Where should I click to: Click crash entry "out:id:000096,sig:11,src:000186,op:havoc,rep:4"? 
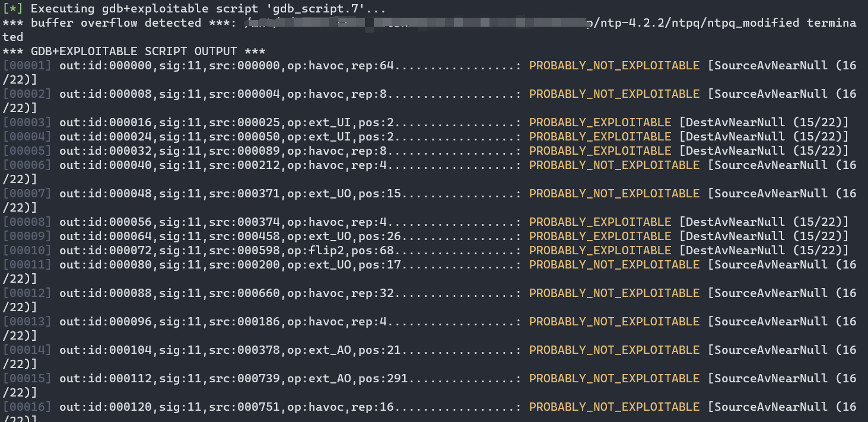coord(223,322)
